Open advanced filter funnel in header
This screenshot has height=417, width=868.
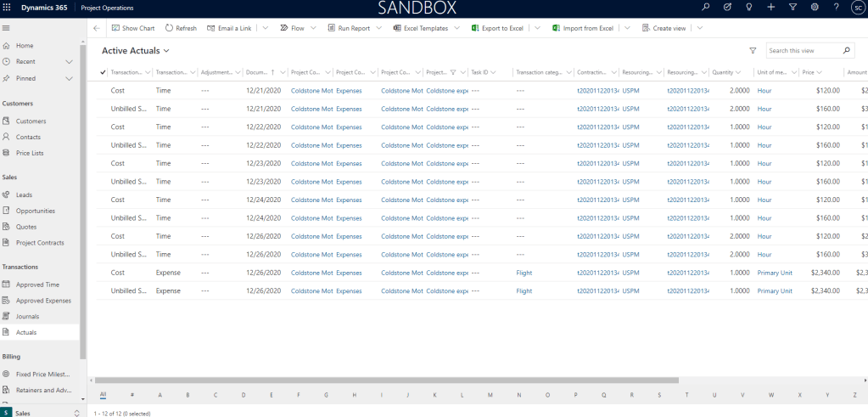pyautogui.click(x=792, y=7)
